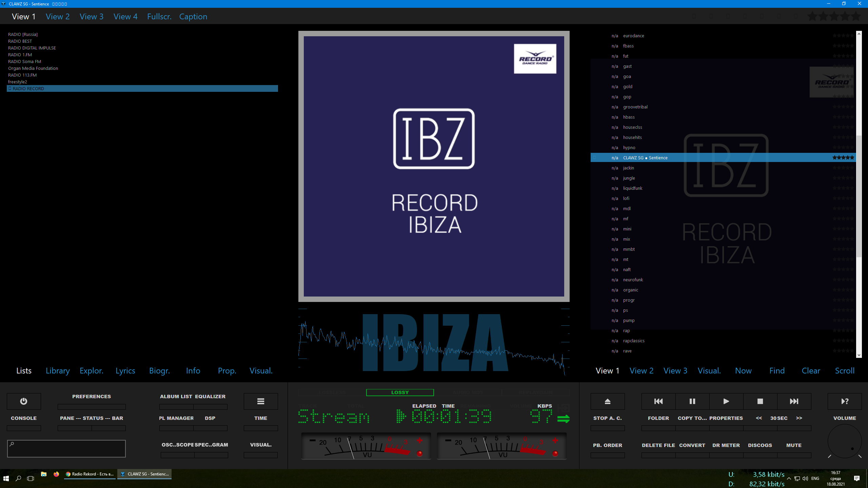Open the COPY TO... menu
The height and width of the screenshot is (488, 868).
click(692, 418)
